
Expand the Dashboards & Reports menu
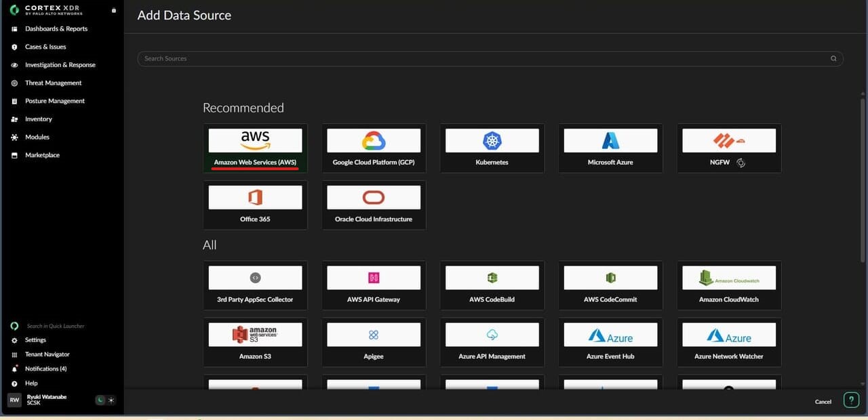pyautogui.click(x=56, y=29)
